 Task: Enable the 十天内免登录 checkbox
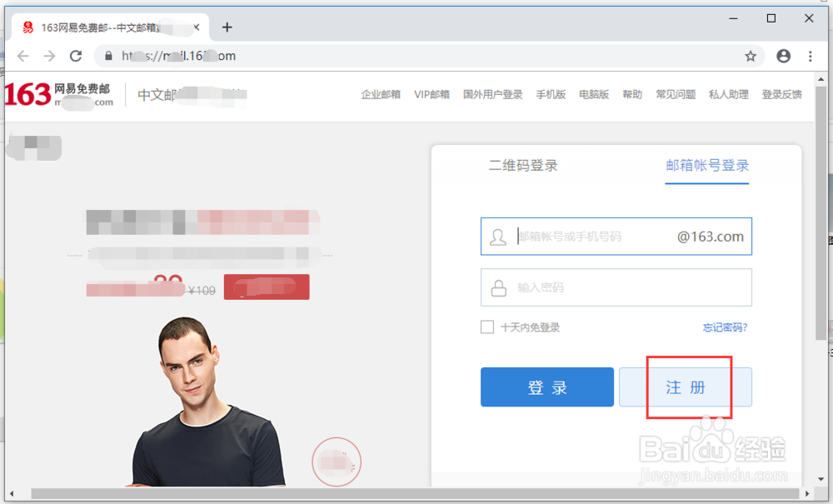(486, 327)
